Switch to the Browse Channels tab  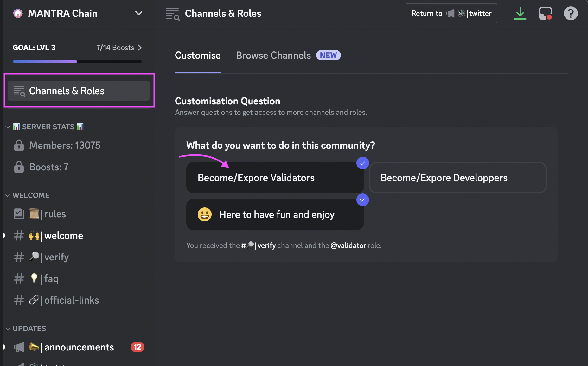(273, 56)
